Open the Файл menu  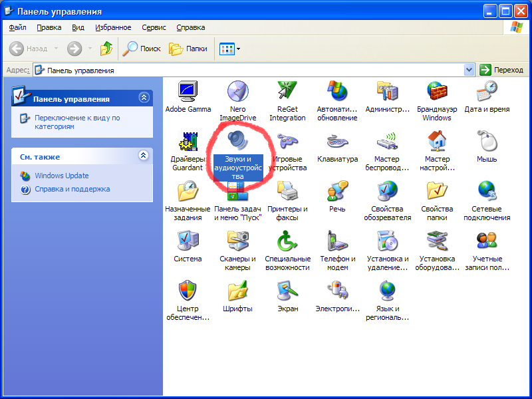(x=18, y=27)
